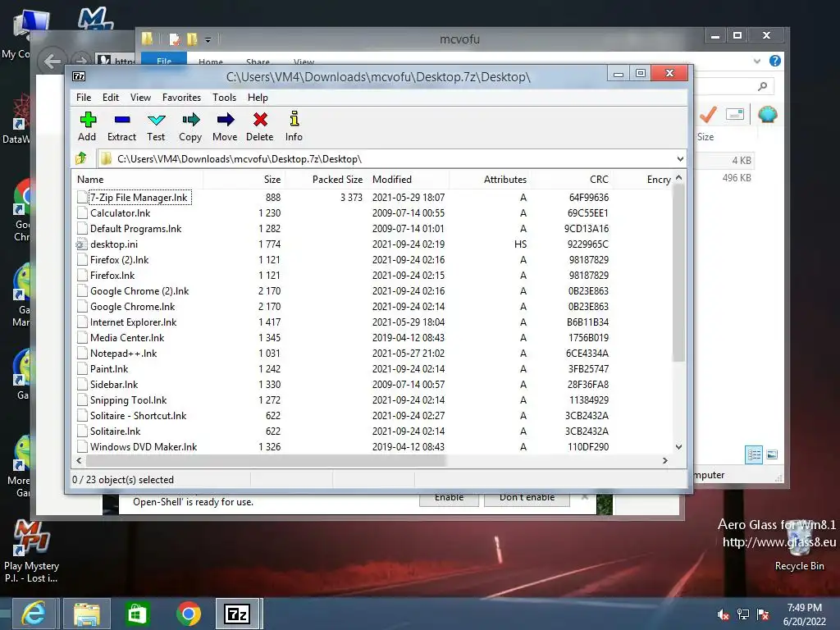Open Internet Explorer from taskbar
The image size is (840, 630).
pos(34,614)
